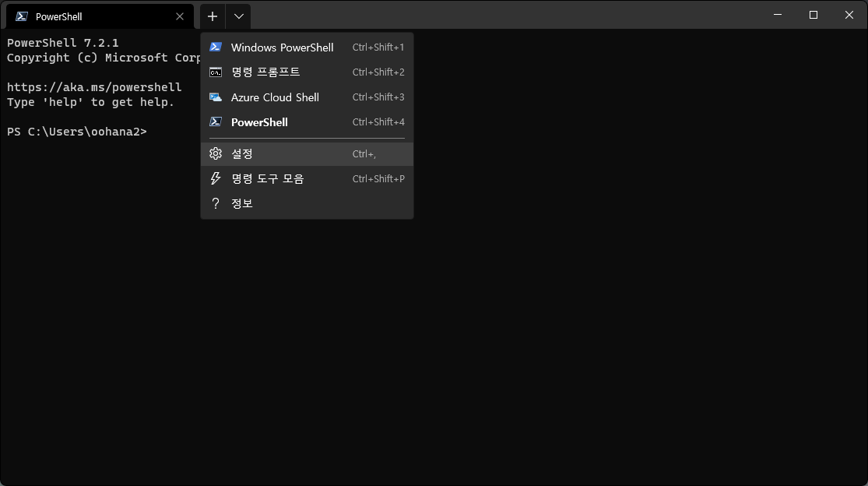Click the PowerShell tab icon
868x486 pixels.
coord(22,16)
